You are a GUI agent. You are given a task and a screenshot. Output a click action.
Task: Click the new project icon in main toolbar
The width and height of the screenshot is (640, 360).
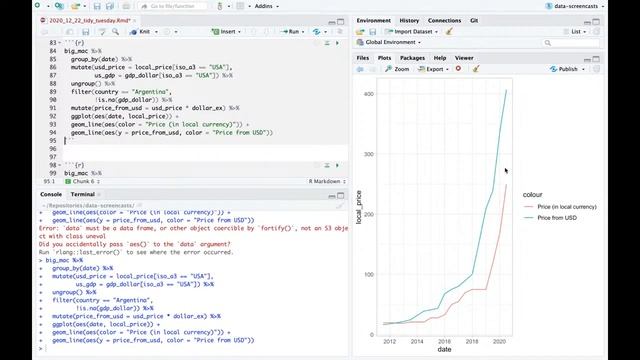tap(59, 6)
